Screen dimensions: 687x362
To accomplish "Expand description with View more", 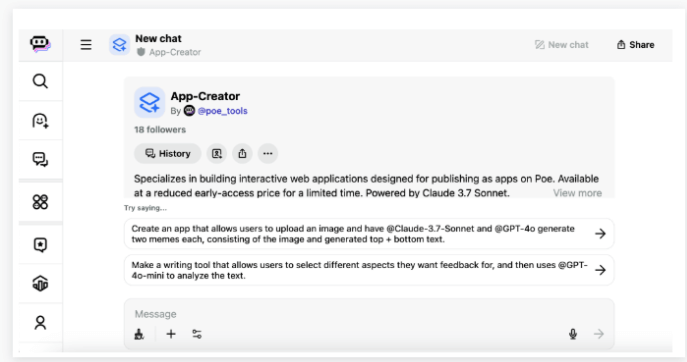I will coord(577,193).
